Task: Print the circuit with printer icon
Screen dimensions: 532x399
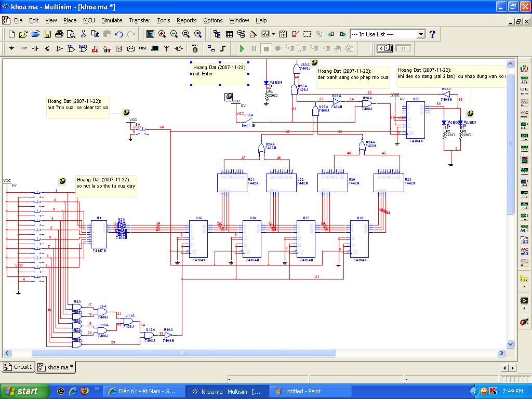Action: [x=59, y=34]
